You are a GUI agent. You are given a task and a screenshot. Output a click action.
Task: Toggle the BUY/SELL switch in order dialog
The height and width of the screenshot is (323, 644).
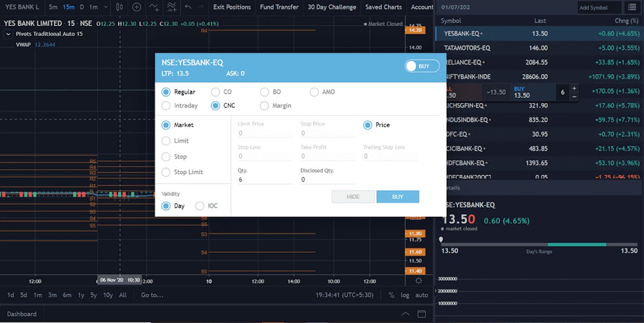coord(422,66)
